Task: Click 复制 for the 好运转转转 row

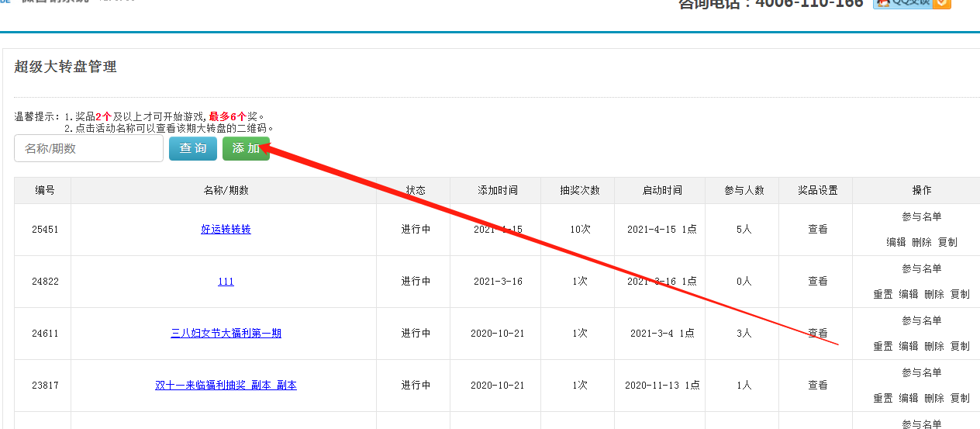Action: point(947,242)
